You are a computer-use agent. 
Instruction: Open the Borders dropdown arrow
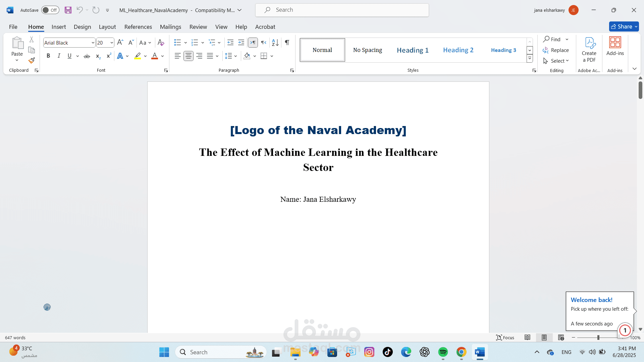click(x=272, y=56)
